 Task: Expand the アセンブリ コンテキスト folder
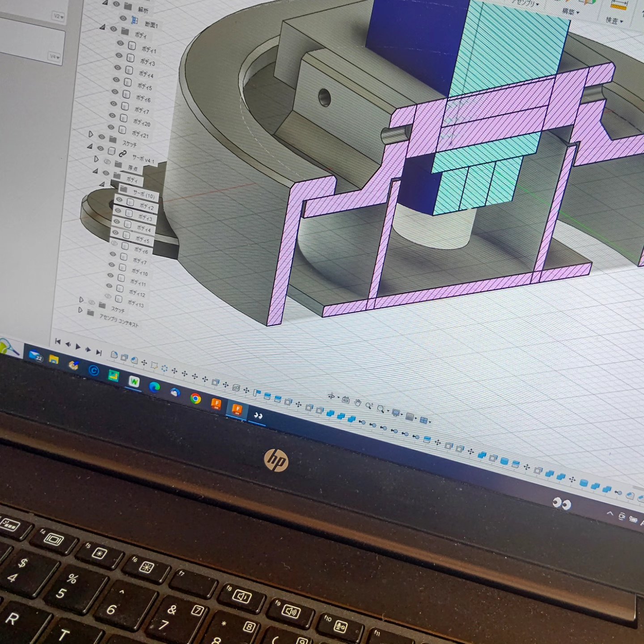tap(80, 310)
